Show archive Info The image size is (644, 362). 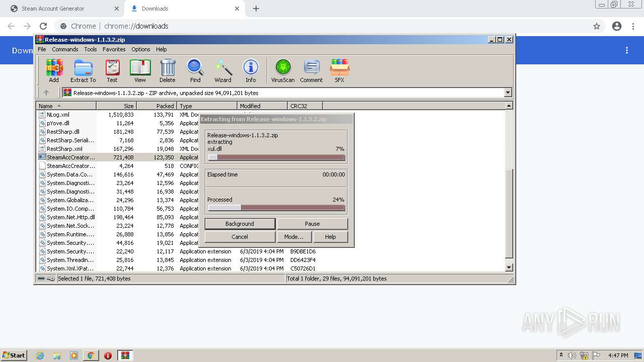(251, 70)
